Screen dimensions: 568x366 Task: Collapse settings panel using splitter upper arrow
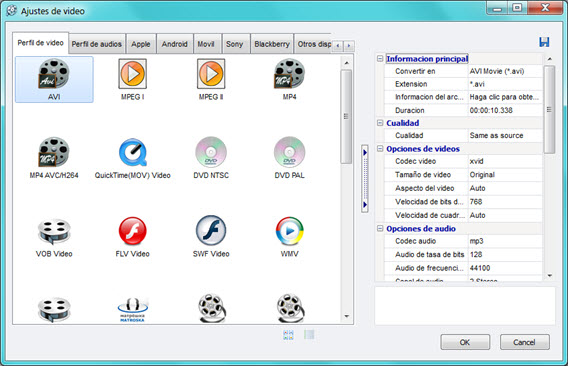click(x=365, y=153)
